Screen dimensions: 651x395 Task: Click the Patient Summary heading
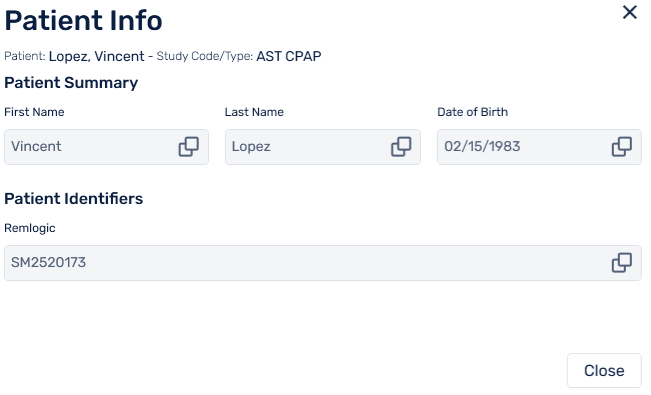click(x=71, y=83)
